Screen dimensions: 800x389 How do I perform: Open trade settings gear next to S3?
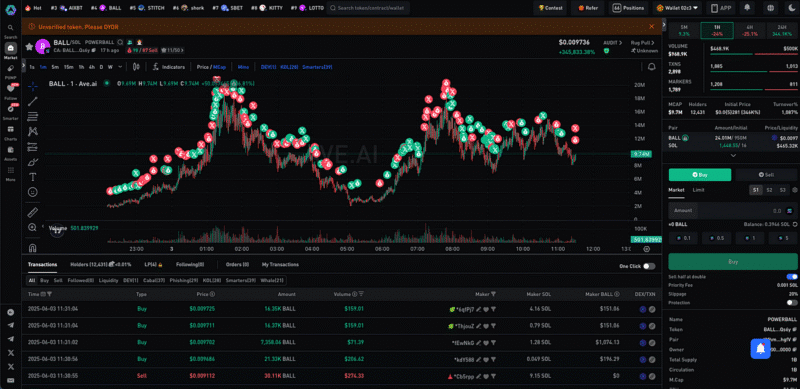point(795,190)
